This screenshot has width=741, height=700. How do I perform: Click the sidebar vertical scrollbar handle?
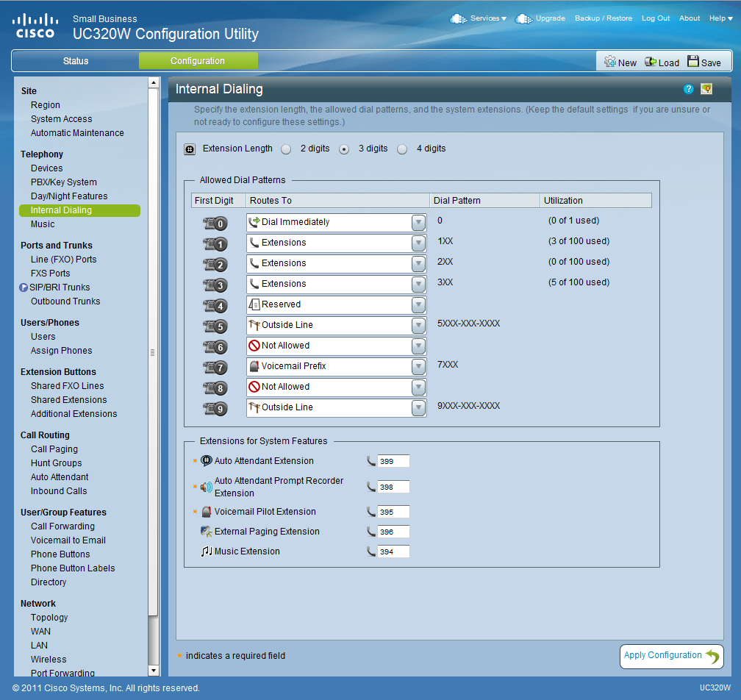[153, 352]
